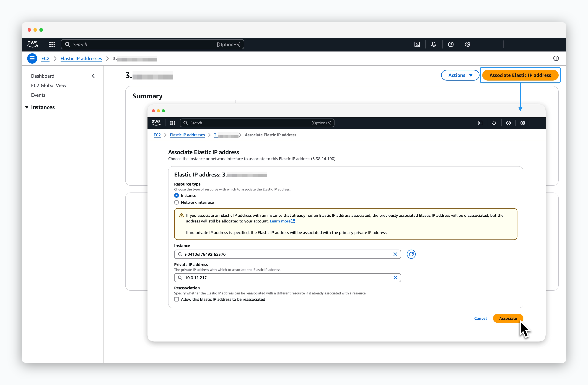
Task: Toggle the blue hamburger navigation menu
Action: (32, 59)
